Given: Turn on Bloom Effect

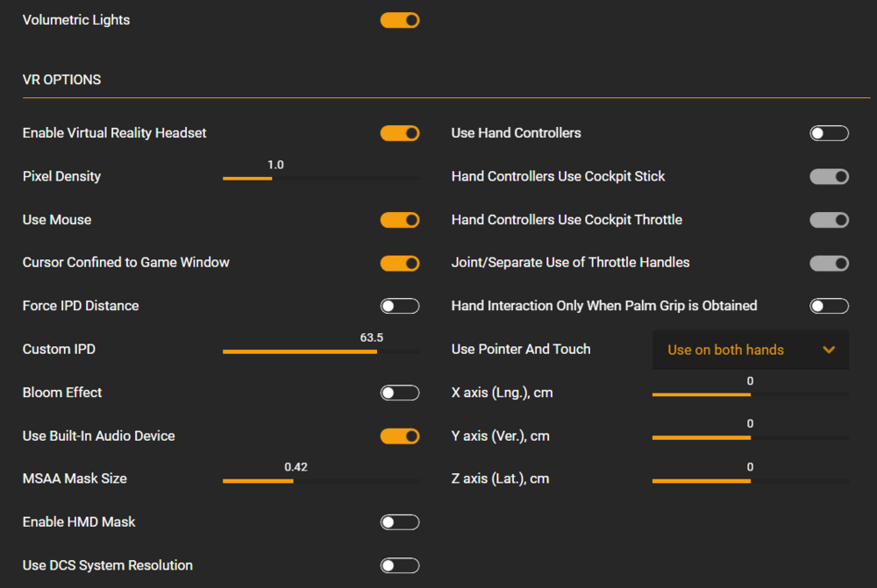Looking at the screenshot, I should pos(400,393).
